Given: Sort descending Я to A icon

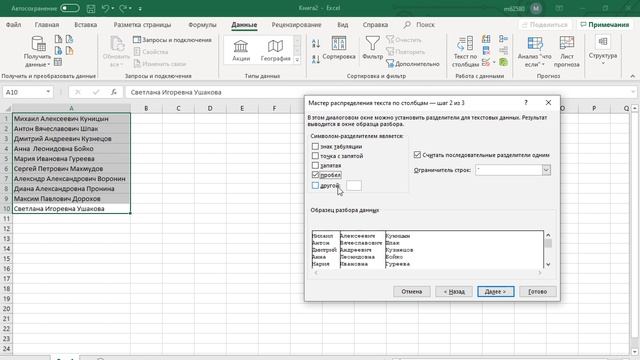Looking at the screenshot, I should point(316,59).
